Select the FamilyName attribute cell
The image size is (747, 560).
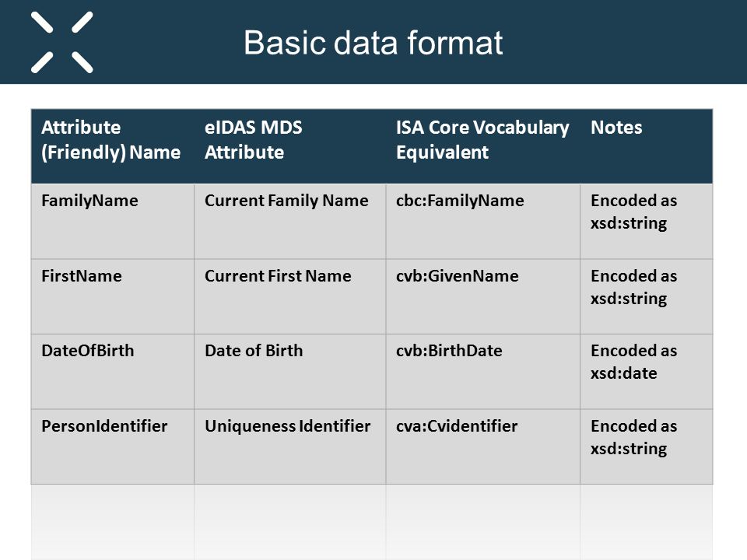point(113,222)
